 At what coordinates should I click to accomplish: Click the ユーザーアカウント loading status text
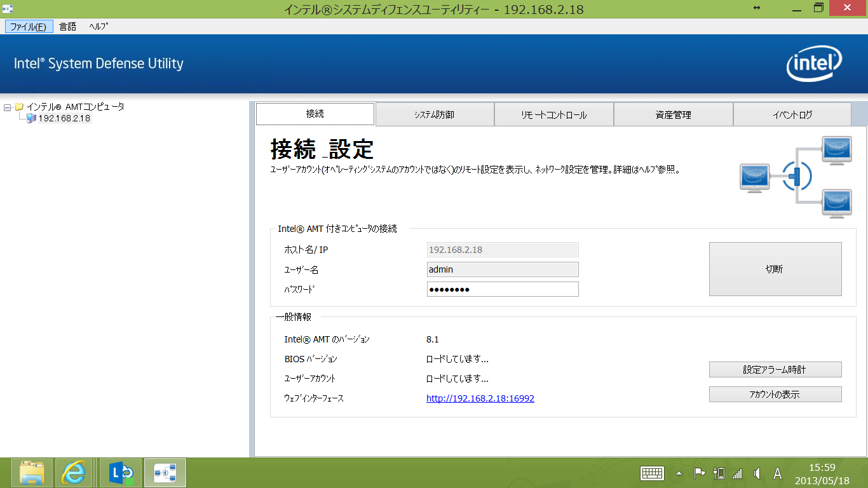tap(458, 379)
